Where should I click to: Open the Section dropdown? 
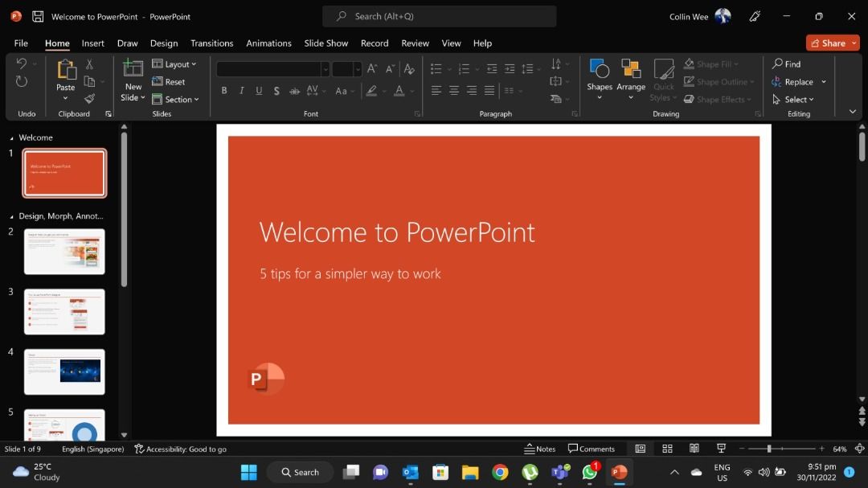point(175,99)
